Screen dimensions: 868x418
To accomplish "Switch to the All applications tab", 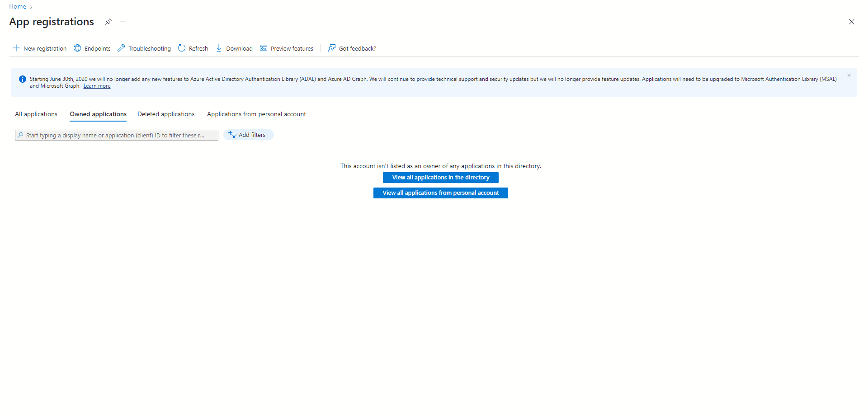I will [x=36, y=114].
